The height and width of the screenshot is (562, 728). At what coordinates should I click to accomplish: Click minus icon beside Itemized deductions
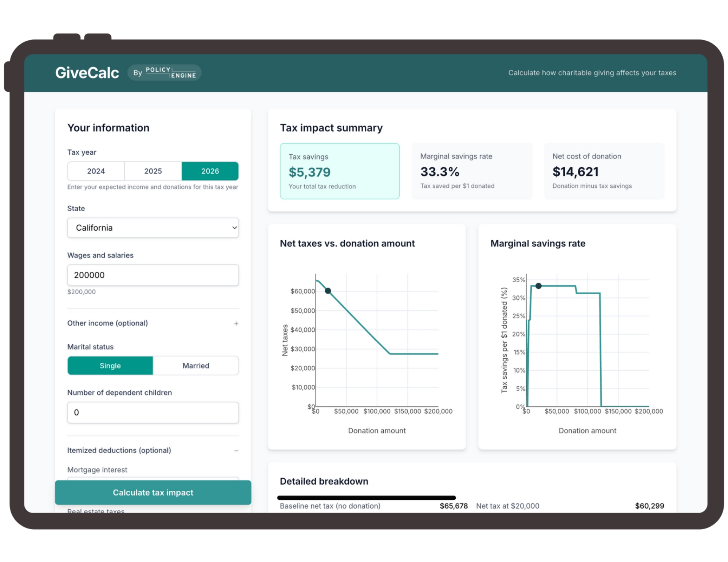tap(236, 451)
